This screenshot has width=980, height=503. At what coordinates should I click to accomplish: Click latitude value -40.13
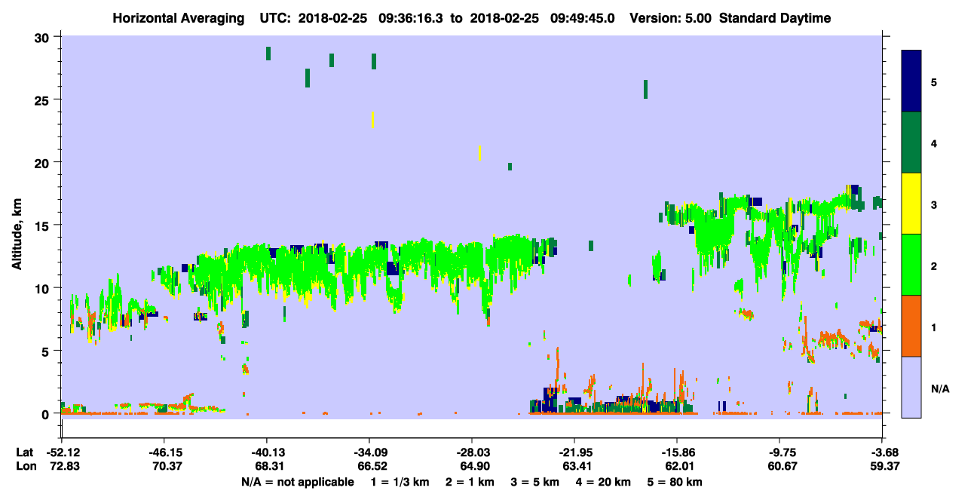[x=267, y=452]
